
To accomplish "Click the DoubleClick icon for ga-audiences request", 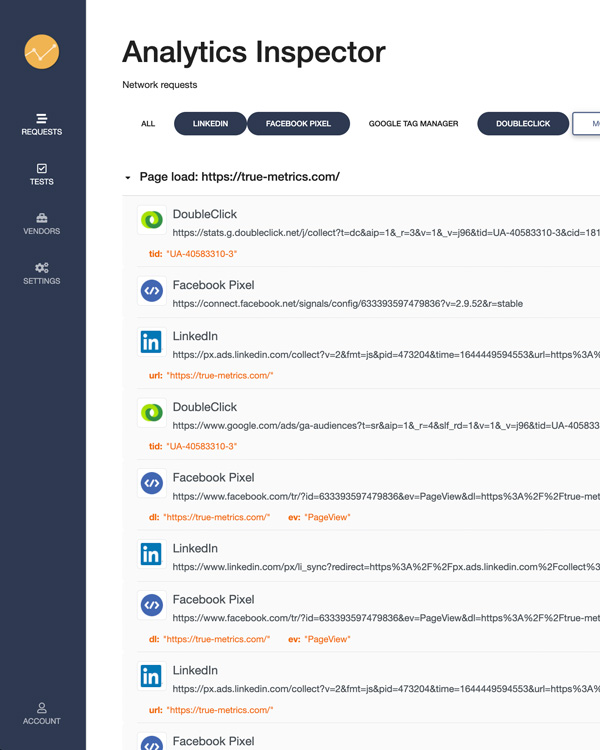I will coord(152,412).
